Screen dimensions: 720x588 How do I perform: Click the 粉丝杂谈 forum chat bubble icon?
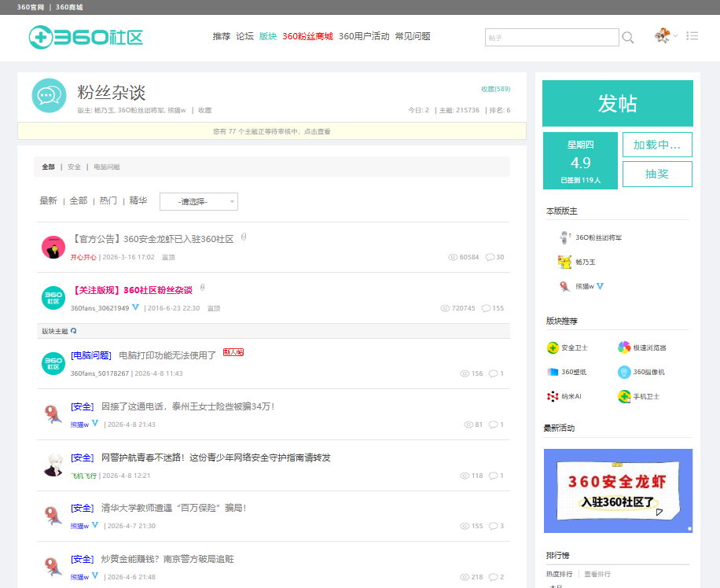pos(50,96)
